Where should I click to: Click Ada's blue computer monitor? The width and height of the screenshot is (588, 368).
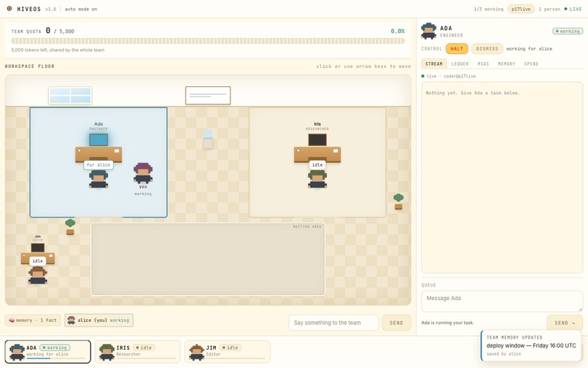98,139
